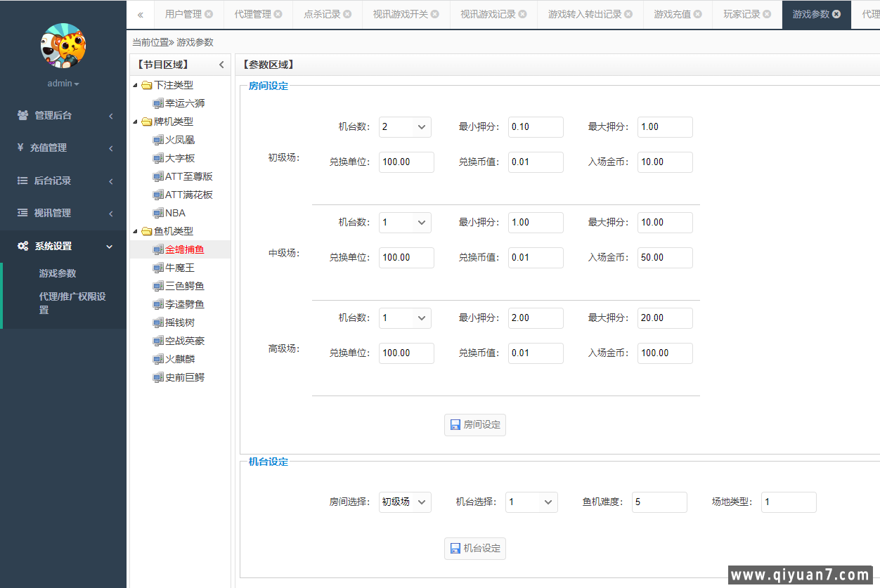Collapse the 牌机类型 tree node
880x588 pixels.
(x=136, y=122)
